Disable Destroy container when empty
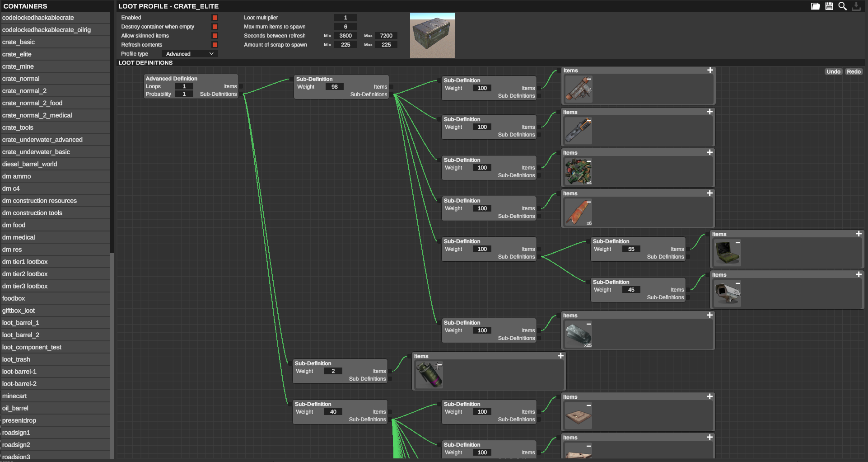 pos(215,27)
